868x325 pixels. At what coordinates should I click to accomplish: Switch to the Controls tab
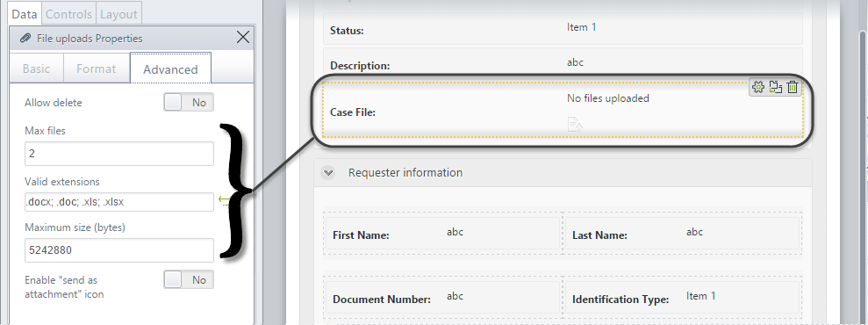click(68, 14)
